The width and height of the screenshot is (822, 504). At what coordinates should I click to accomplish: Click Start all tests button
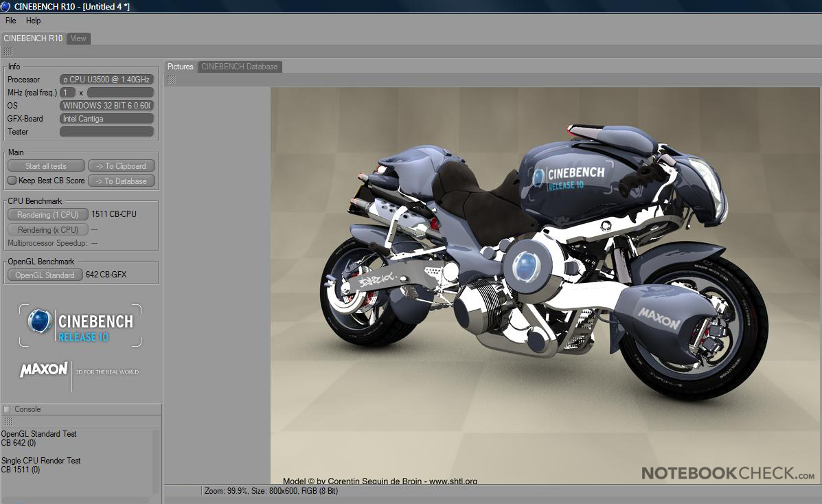point(46,165)
